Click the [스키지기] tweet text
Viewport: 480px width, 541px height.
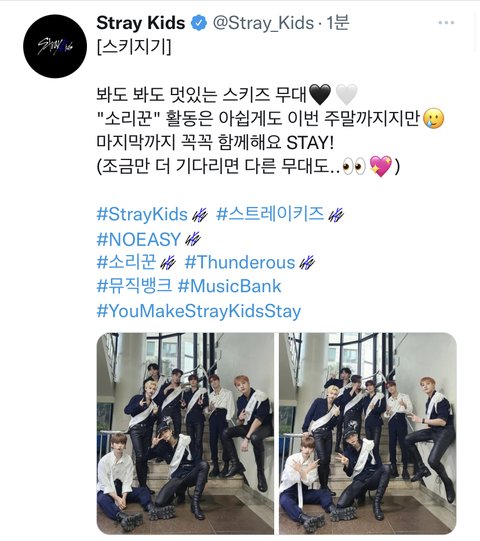pos(134,47)
